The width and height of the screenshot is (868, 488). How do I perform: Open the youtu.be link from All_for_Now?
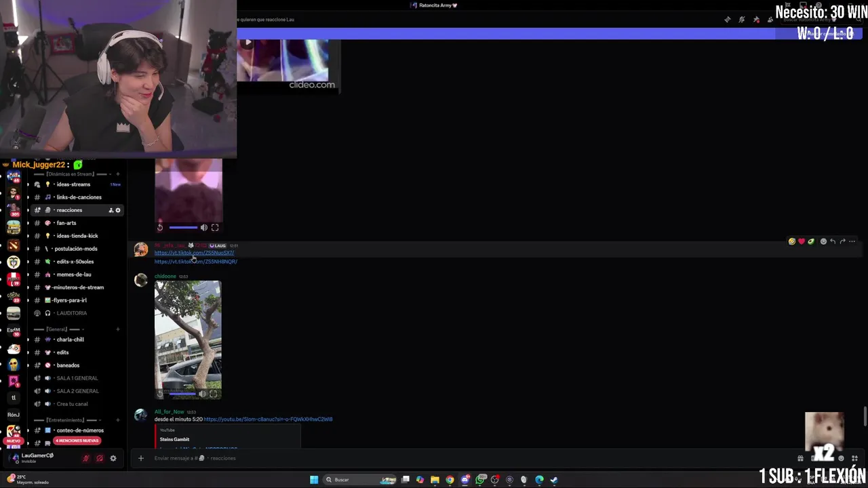(268, 420)
